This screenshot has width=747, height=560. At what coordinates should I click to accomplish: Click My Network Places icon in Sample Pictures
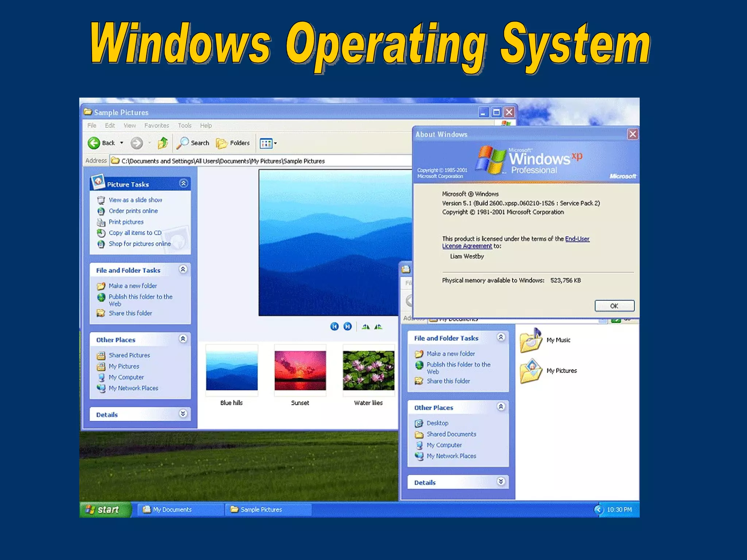[101, 388]
